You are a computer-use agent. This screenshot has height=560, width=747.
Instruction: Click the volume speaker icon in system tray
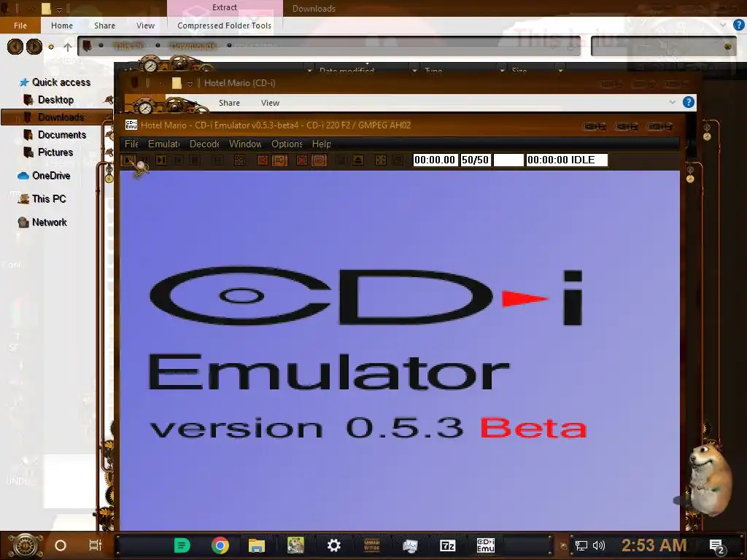(x=599, y=545)
